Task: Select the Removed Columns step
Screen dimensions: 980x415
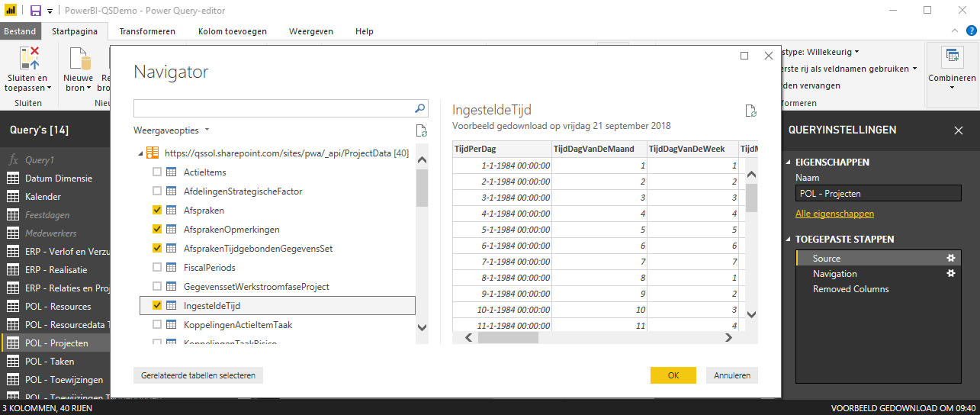Action: pyautogui.click(x=879, y=289)
